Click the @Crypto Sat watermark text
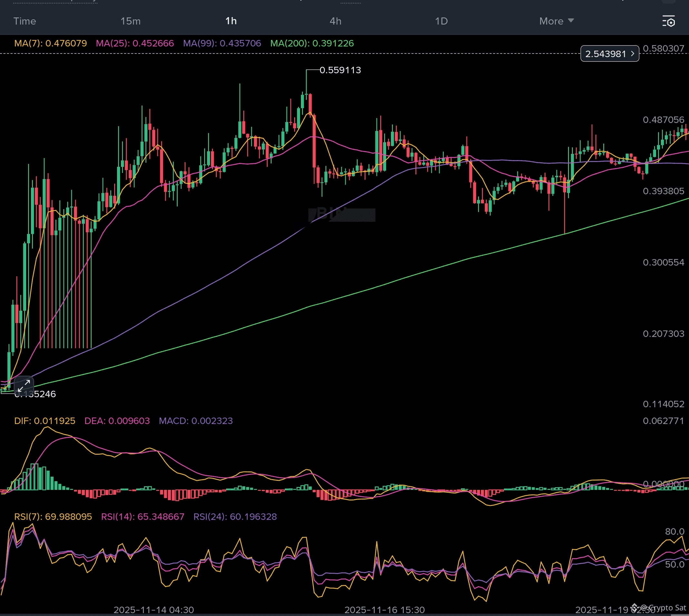 (663, 608)
